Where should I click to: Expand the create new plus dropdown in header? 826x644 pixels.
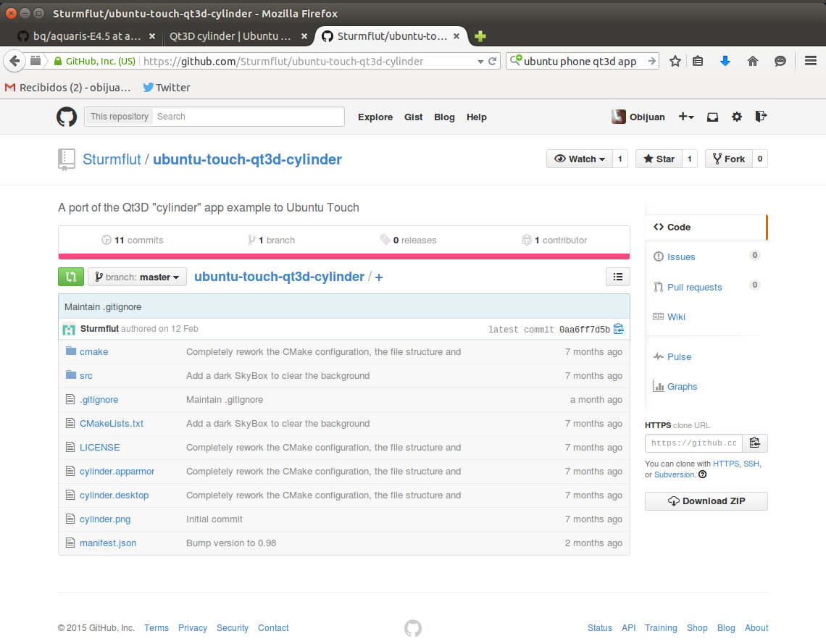point(685,117)
